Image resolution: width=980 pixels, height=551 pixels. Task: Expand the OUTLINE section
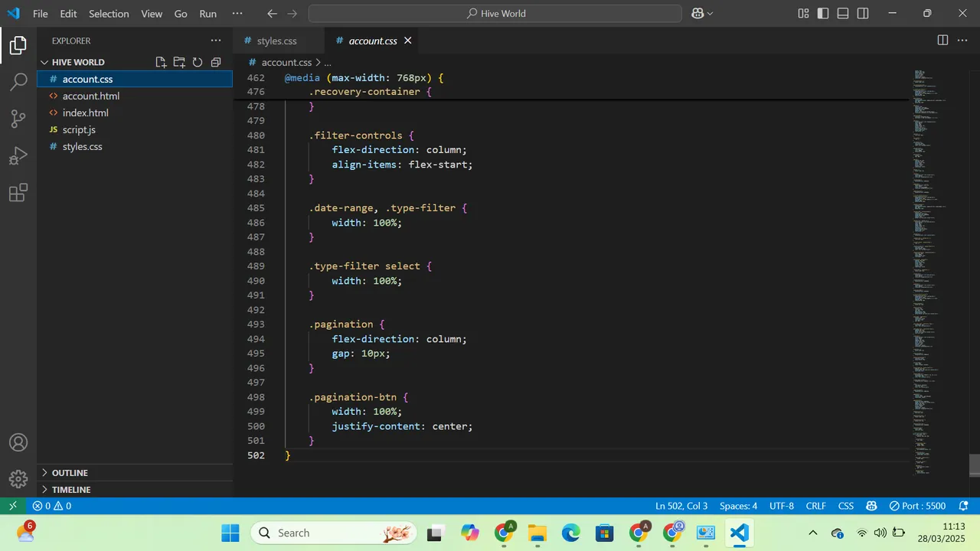click(x=135, y=472)
